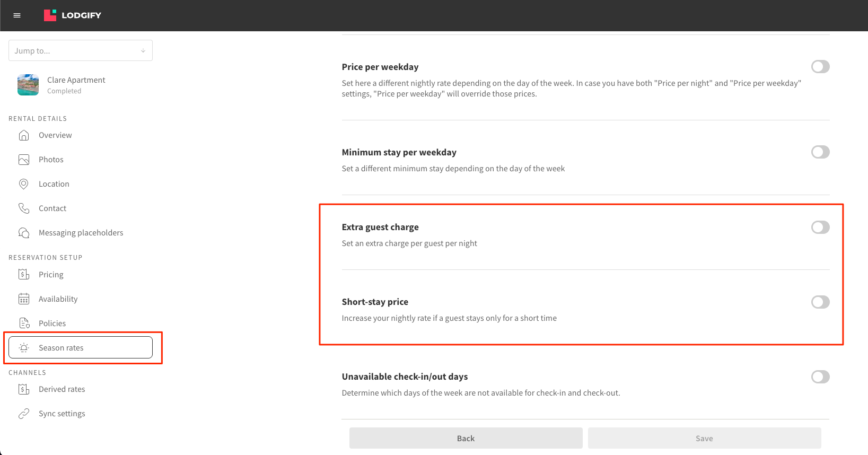The width and height of the screenshot is (868, 455).
Task: Select the Location pin icon
Action: click(x=24, y=184)
